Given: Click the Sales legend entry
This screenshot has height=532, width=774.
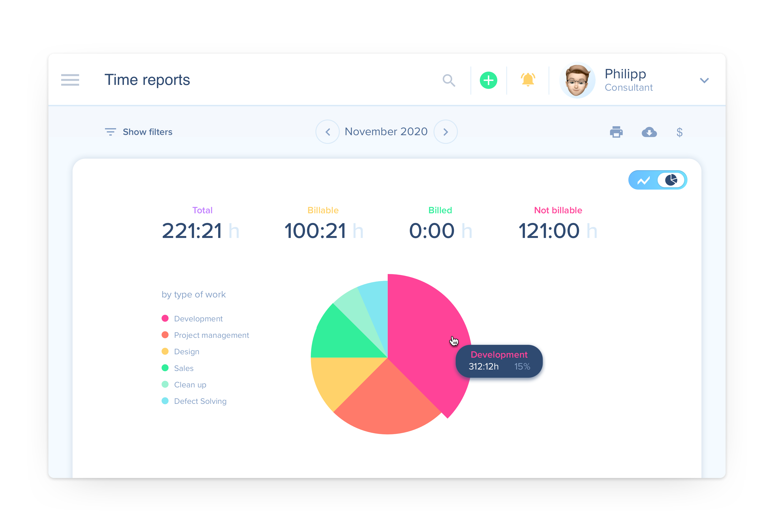Looking at the screenshot, I should [177, 368].
